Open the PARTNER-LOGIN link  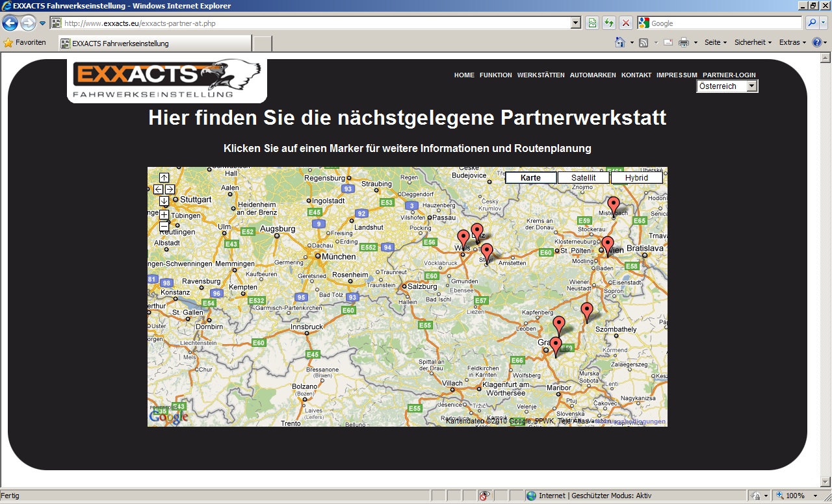point(729,75)
